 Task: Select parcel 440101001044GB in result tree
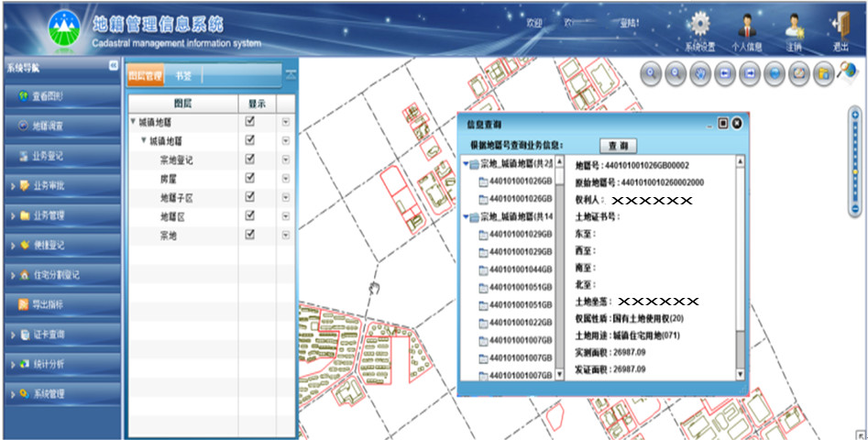point(520,269)
